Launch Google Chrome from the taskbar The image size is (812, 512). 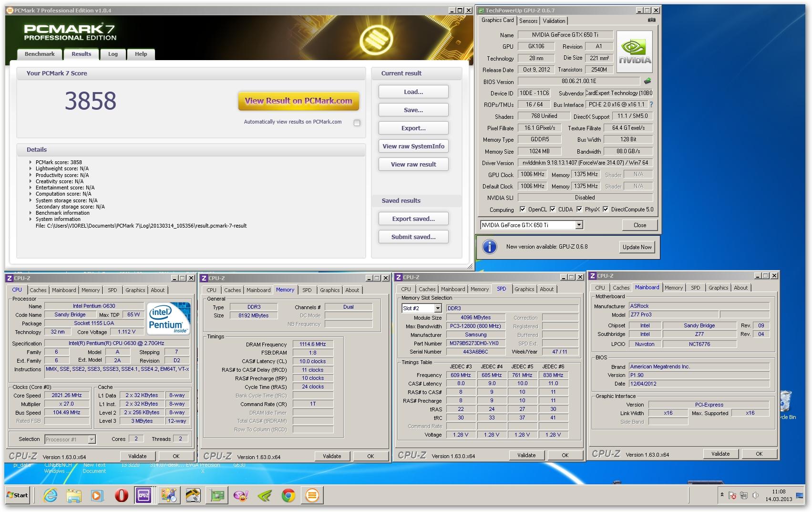coord(288,495)
